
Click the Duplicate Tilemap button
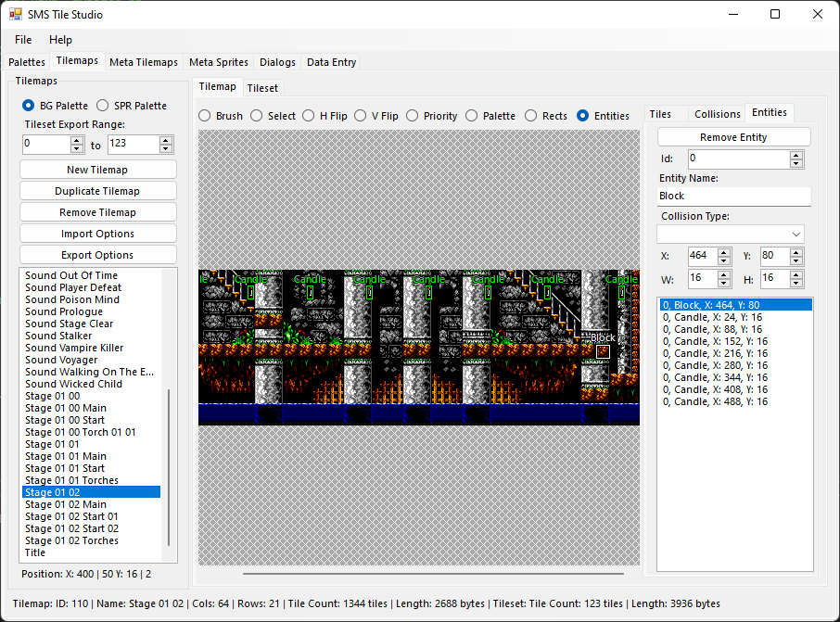coord(98,191)
